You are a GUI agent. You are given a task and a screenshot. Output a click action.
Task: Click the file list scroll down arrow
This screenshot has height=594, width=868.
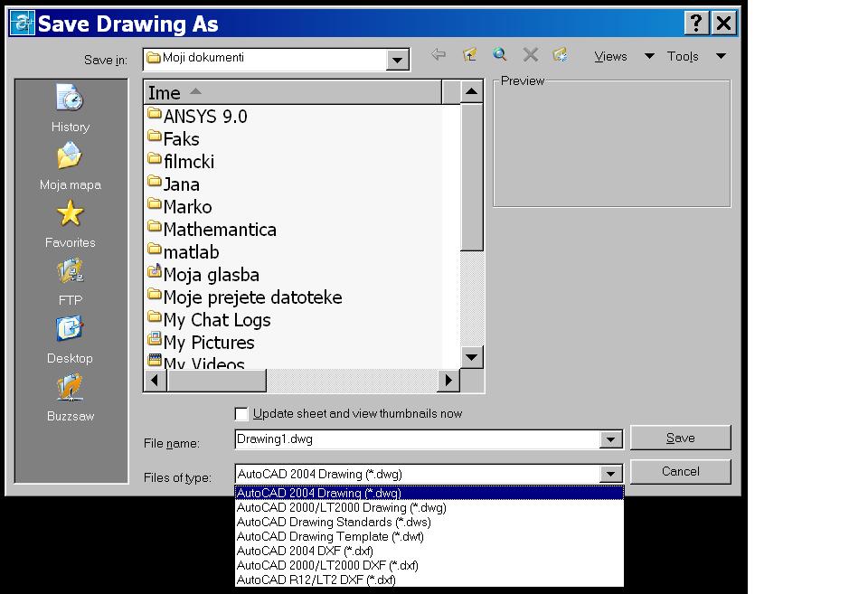(x=472, y=357)
